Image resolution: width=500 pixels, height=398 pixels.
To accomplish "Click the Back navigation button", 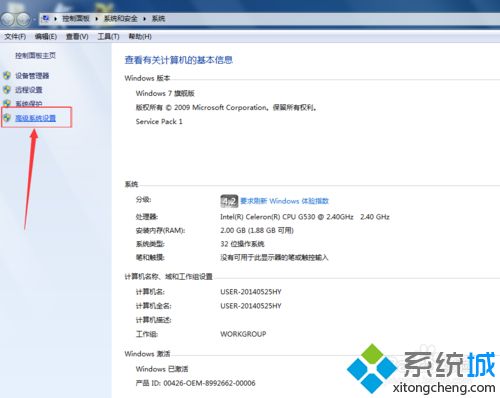I will 8,19.
